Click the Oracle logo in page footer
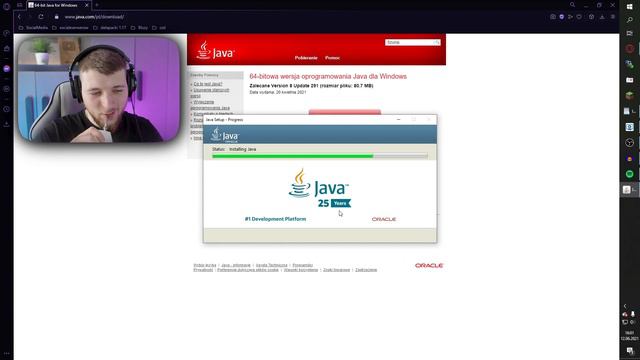 pos(429,265)
